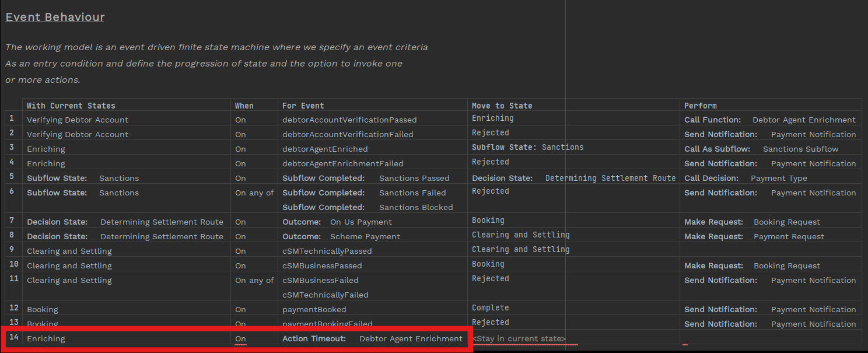Click the Move to State column header
Screen dimensions: 868x353
point(502,106)
